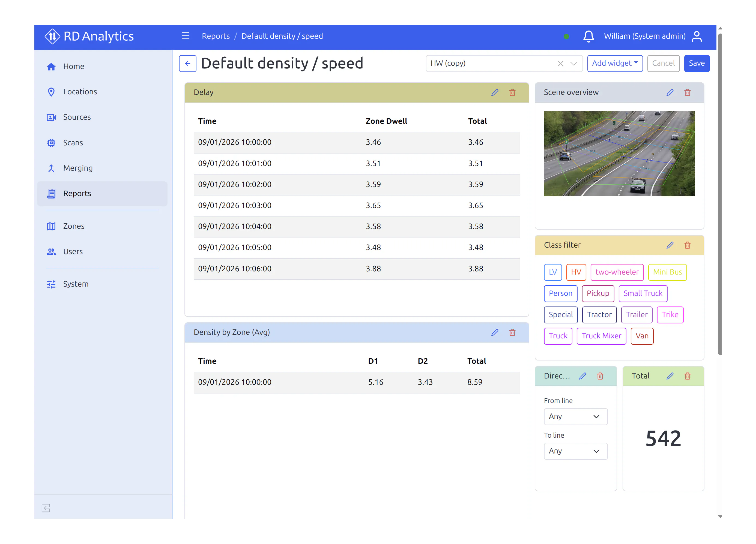This screenshot has height=544, width=756.
Task: Click the 3.59 Zone Dwell value
Action: [x=373, y=185]
